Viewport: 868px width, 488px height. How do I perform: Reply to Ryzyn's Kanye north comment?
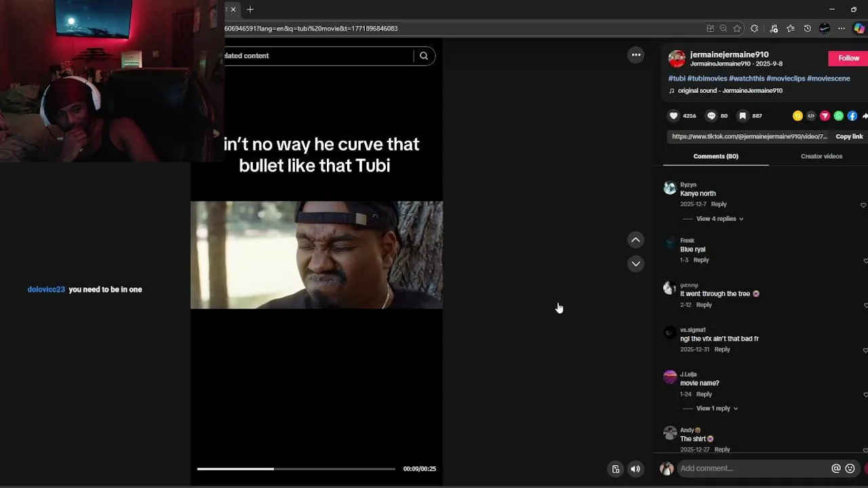pos(718,205)
